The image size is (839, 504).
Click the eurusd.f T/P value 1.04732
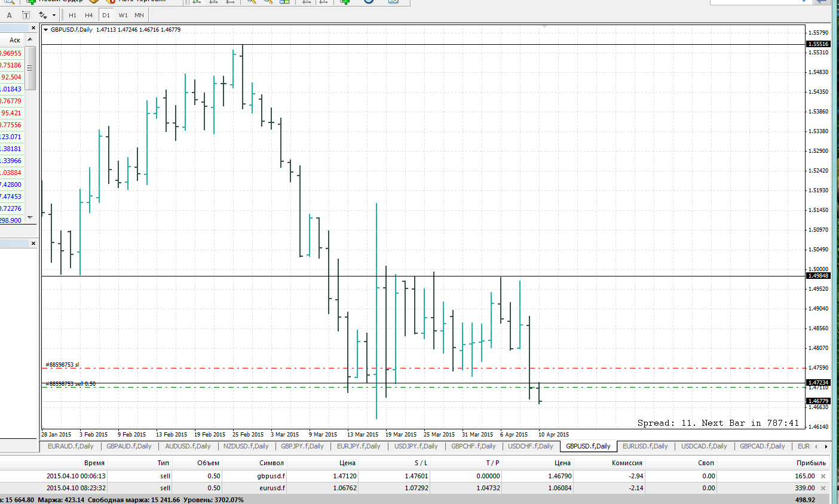point(485,488)
